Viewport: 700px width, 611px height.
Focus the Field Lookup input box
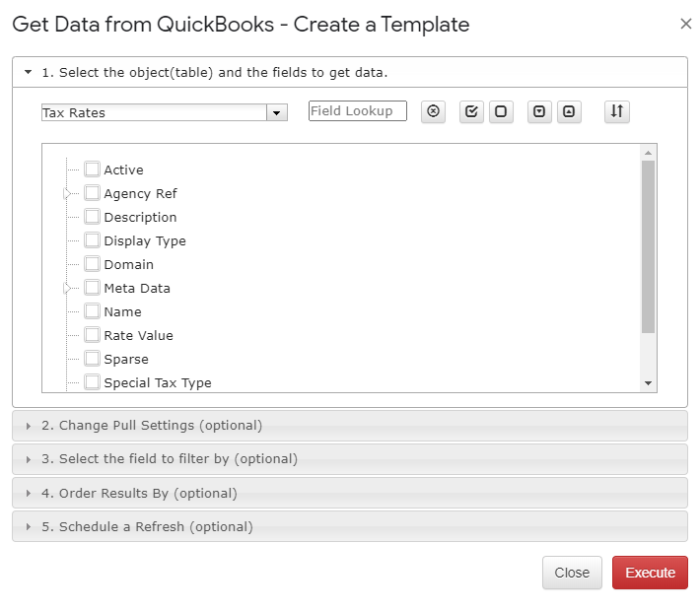click(x=358, y=110)
